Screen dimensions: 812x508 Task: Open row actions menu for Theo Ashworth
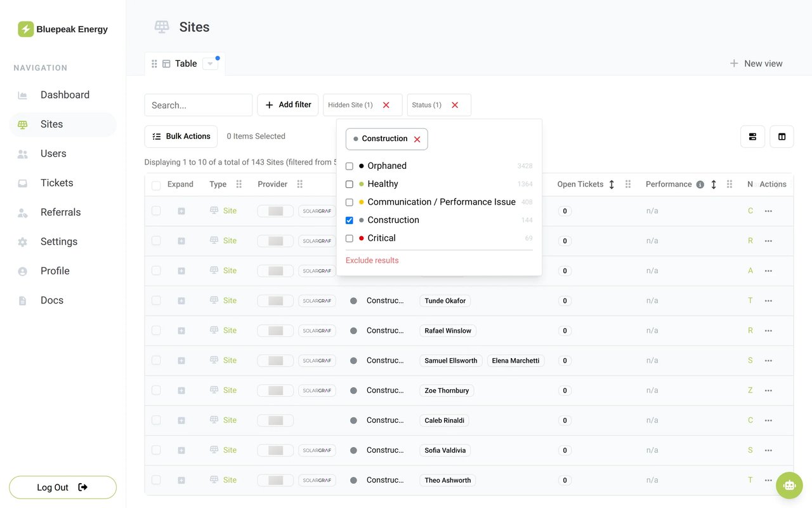[x=768, y=480]
